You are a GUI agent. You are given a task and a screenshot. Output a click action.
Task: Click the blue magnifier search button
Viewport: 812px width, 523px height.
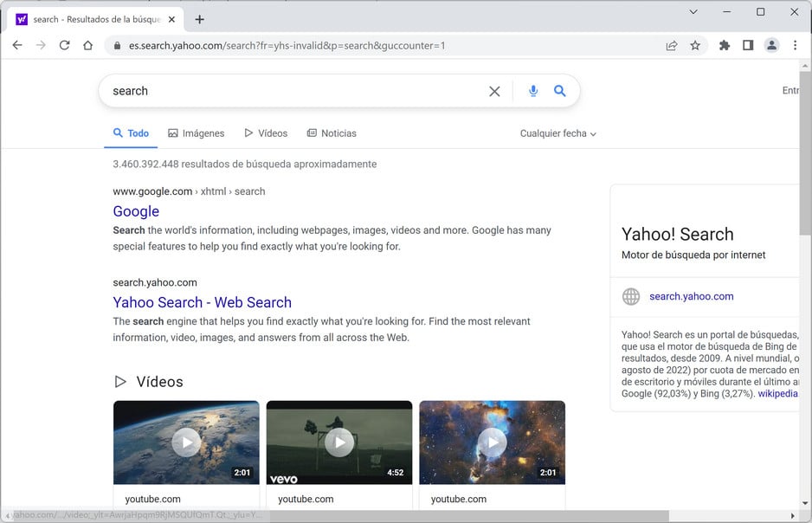pyautogui.click(x=560, y=91)
